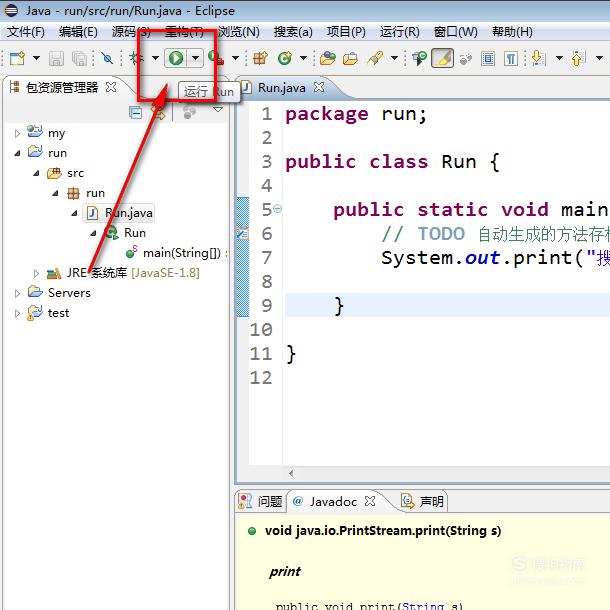
Task: Click the Toggle Breadcrumb icon
Action: (419, 58)
